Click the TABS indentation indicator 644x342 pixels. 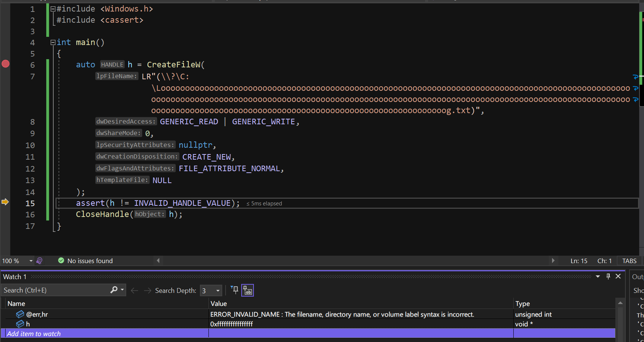(x=629, y=261)
